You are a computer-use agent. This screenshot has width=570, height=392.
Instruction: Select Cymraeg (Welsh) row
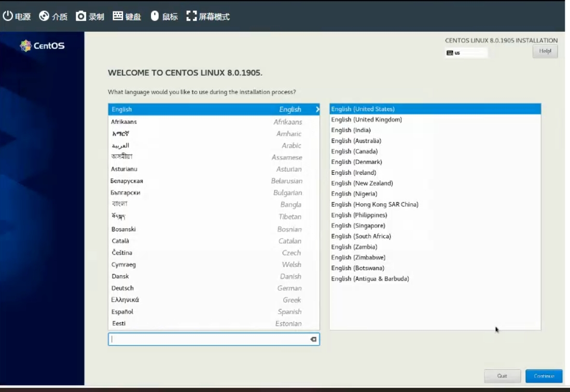(214, 264)
